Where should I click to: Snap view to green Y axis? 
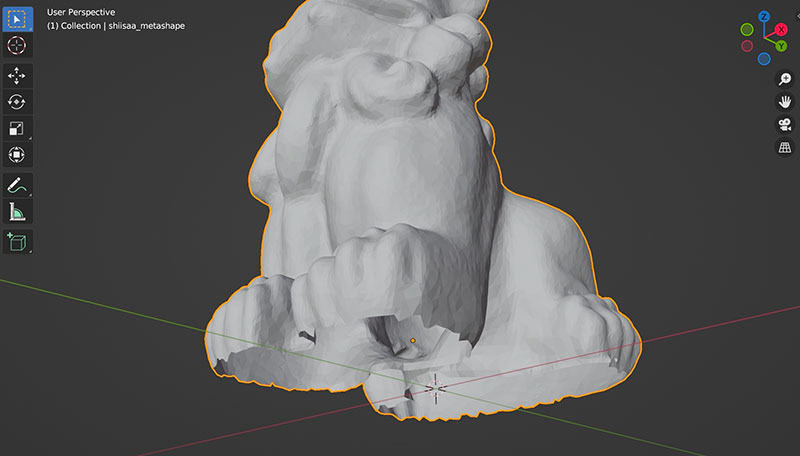pyautogui.click(x=781, y=46)
